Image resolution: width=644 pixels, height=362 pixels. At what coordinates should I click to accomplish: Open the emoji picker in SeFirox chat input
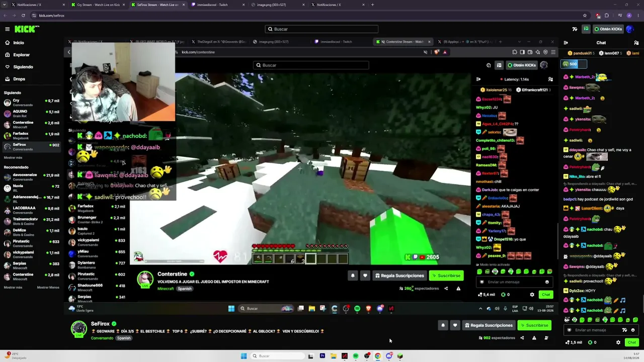pos(633,330)
